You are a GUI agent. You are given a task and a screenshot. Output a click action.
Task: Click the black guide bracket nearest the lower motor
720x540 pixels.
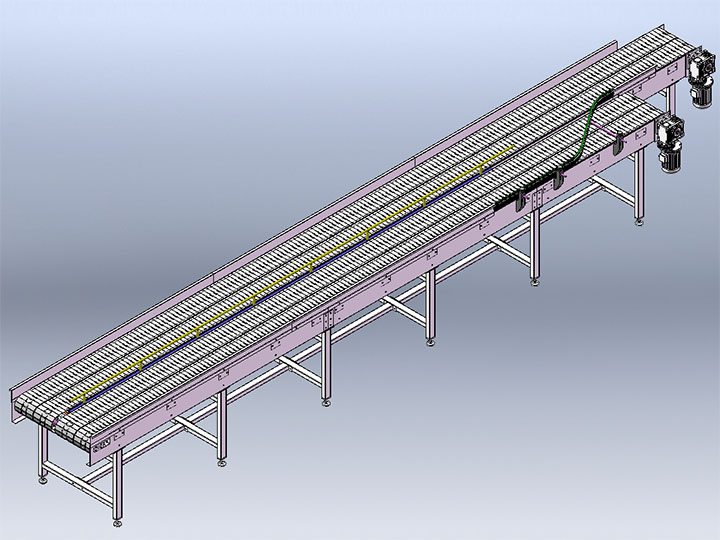(x=617, y=146)
